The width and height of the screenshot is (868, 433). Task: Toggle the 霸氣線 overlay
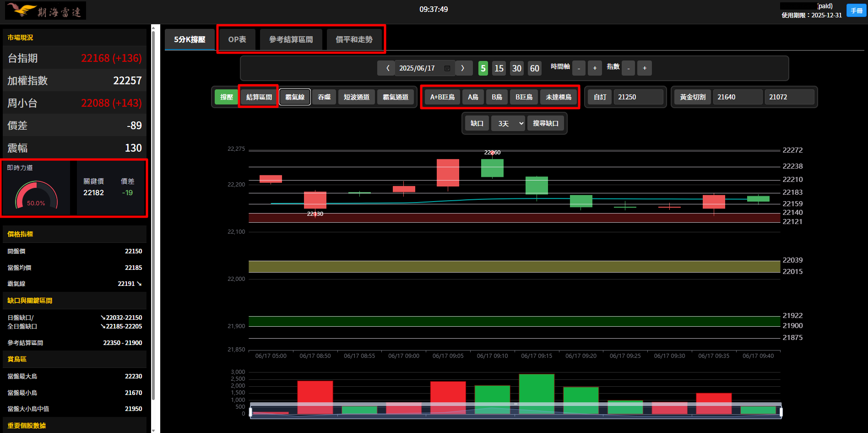tap(295, 97)
